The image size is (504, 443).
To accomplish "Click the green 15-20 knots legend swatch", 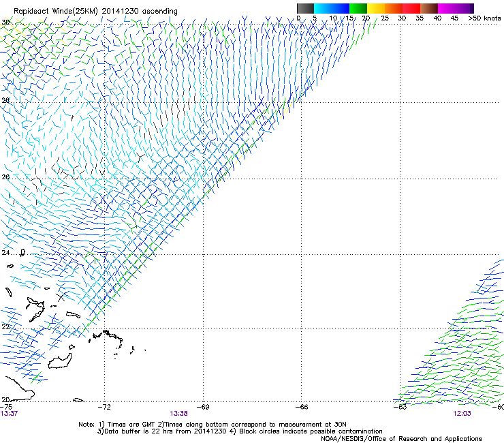I will click(x=358, y=8).
